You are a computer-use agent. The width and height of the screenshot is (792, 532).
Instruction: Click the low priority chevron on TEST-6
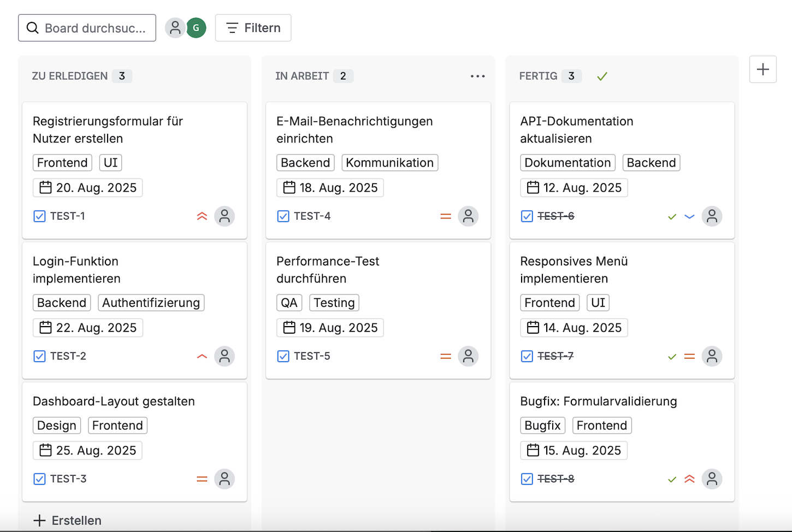point(689,216)
